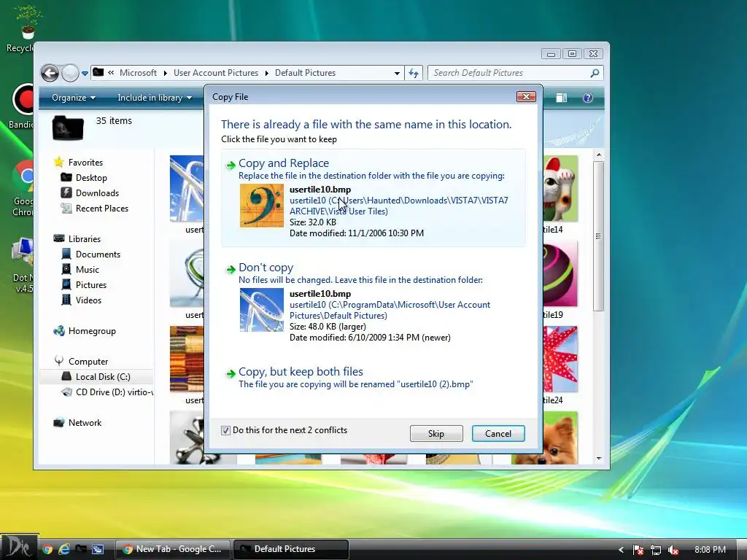Select Computer in navigation pane
The image size is (747, 560).
(88, 362)
